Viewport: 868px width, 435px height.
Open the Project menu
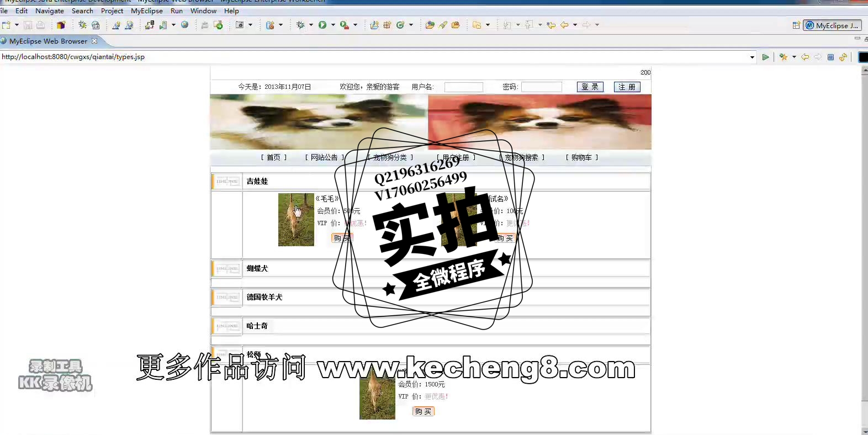[x=112, y=10]
